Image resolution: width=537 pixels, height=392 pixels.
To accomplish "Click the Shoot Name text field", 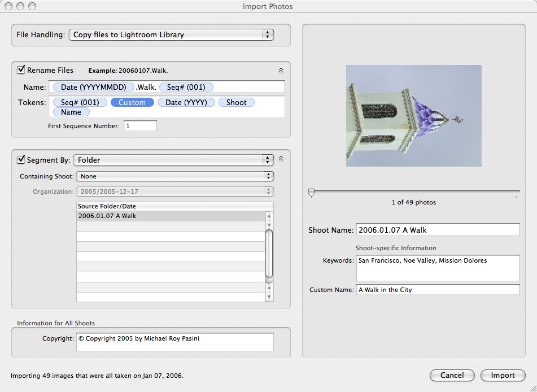I will (x=438, y=230).
